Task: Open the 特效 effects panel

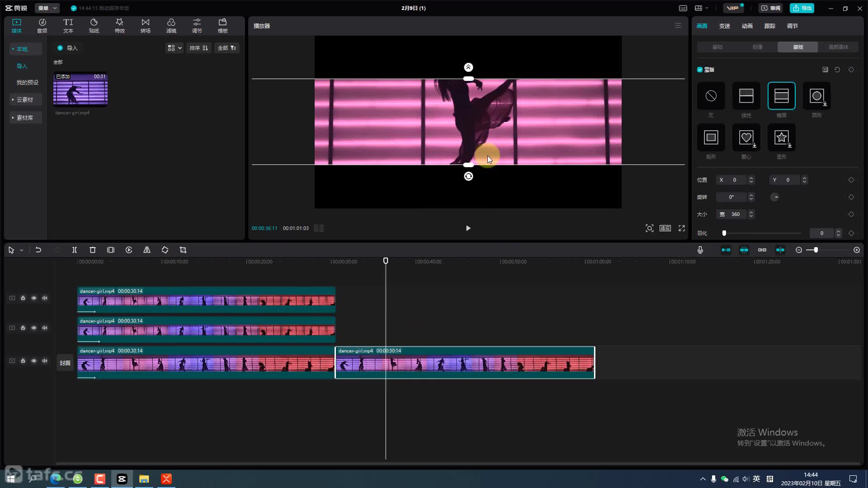Action: point(119,26)
